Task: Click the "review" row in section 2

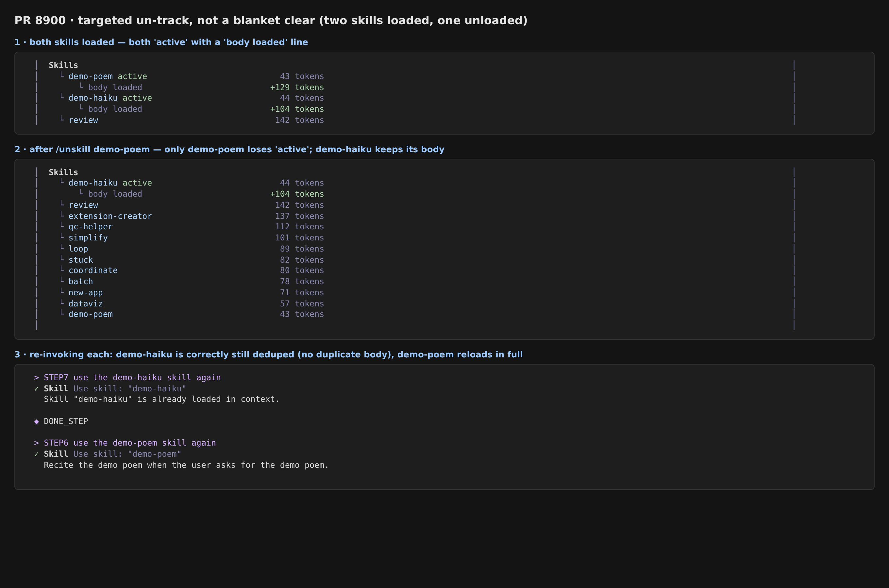Action: (83, 205)
